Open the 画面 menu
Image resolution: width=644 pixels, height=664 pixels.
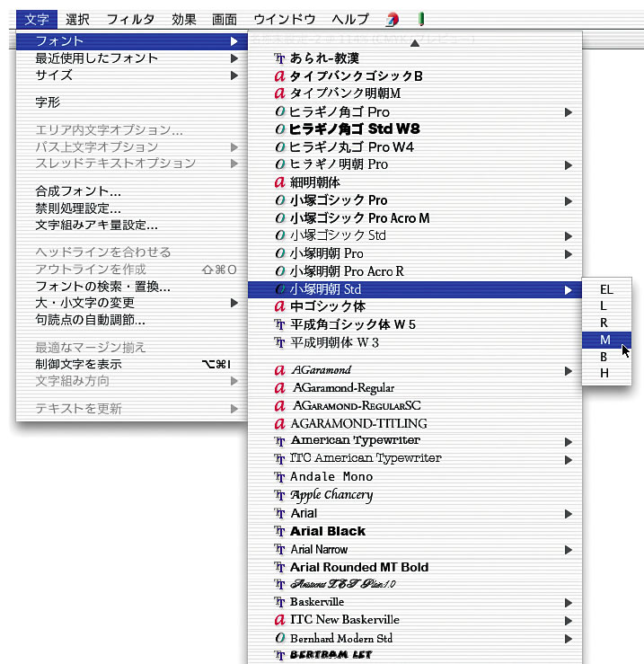[224, 20]
